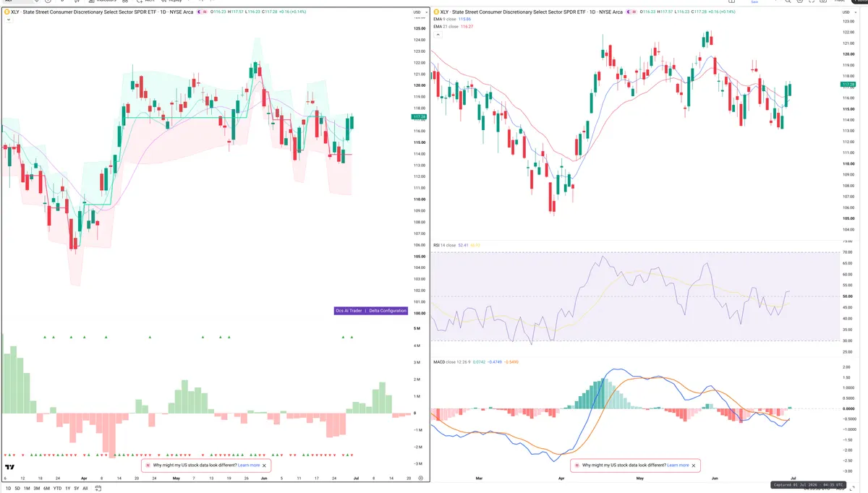Select the 1Y date range
This screenshot has height=493, width=868.
coord(68,489)
